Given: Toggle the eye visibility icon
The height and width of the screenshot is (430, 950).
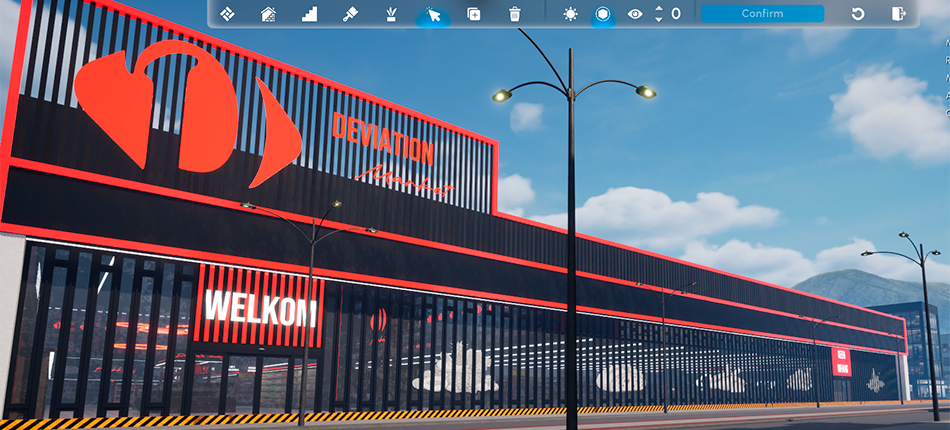Looking at the screenshot, I should coord(635,14).
